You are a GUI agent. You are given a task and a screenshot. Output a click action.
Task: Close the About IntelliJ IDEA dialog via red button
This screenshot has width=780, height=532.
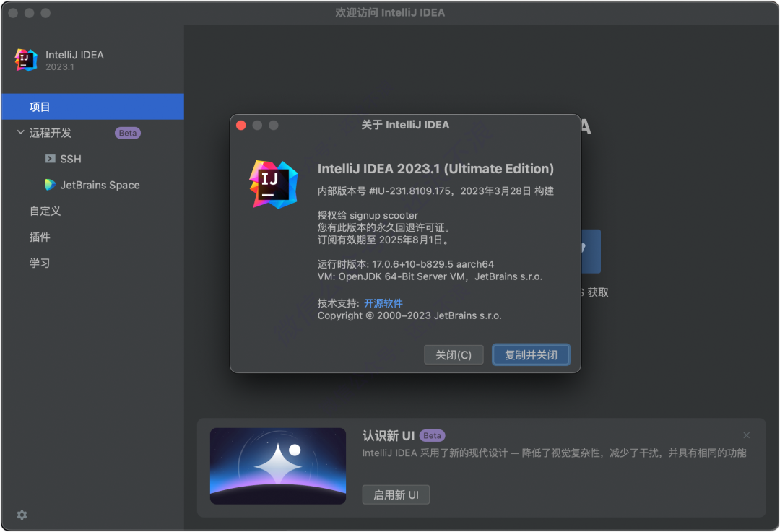(241, 126)
